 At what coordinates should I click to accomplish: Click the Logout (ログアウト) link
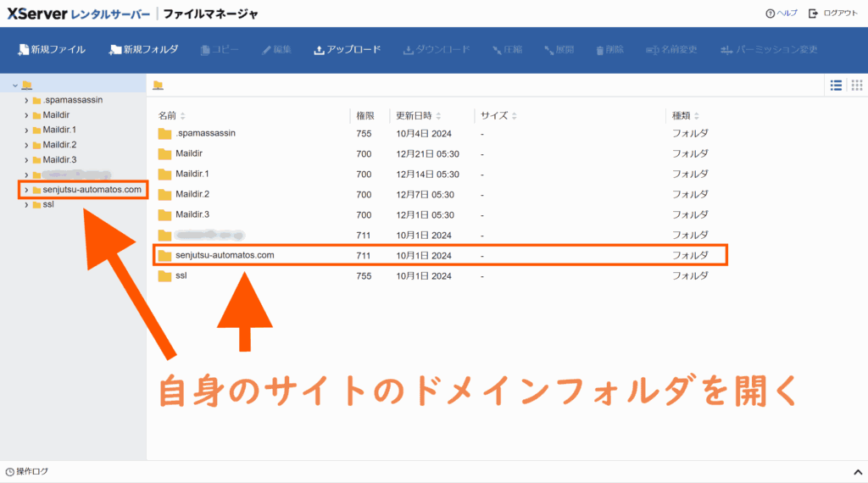point(832,14)
